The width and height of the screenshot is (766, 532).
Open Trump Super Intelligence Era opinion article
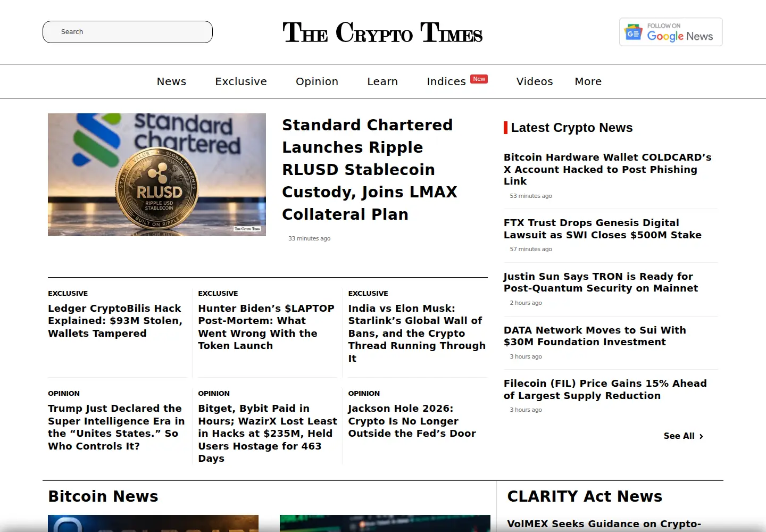pyautogui.click(x=116, y=427)
